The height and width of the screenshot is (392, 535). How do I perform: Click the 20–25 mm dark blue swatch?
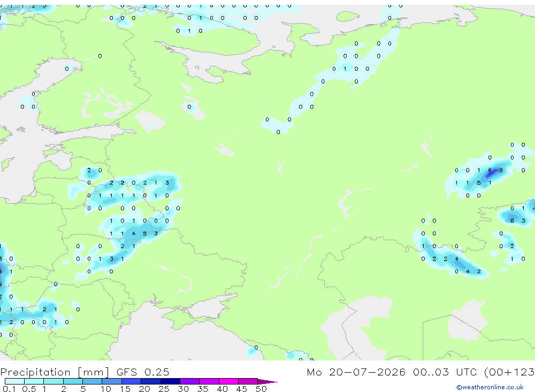(151, 381)
